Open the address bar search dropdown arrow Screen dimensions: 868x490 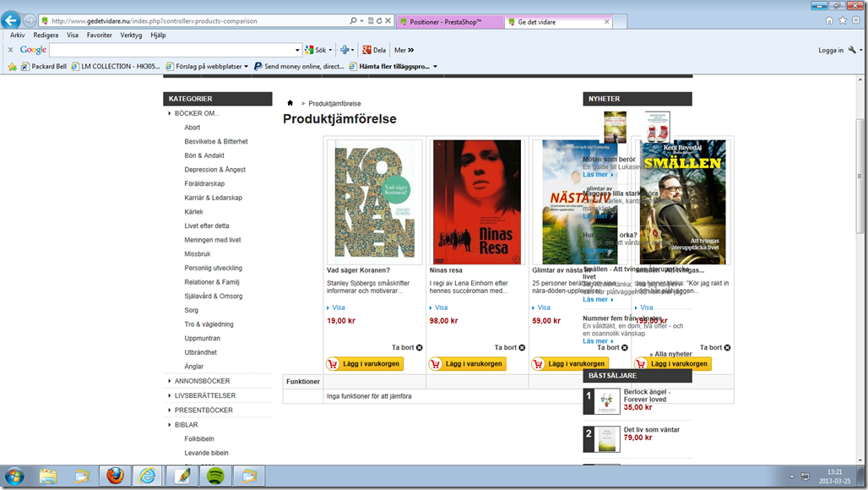(x=361, y=21)
